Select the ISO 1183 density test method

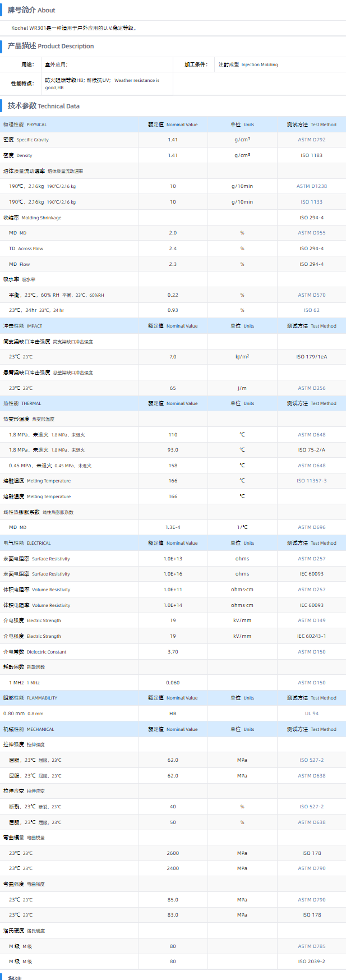[311, 155]
